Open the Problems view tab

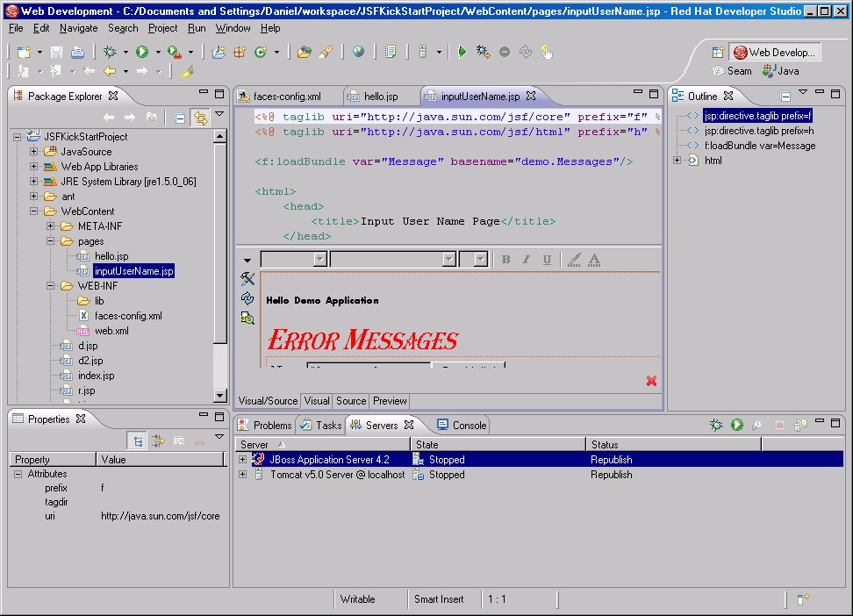[266, 426]
